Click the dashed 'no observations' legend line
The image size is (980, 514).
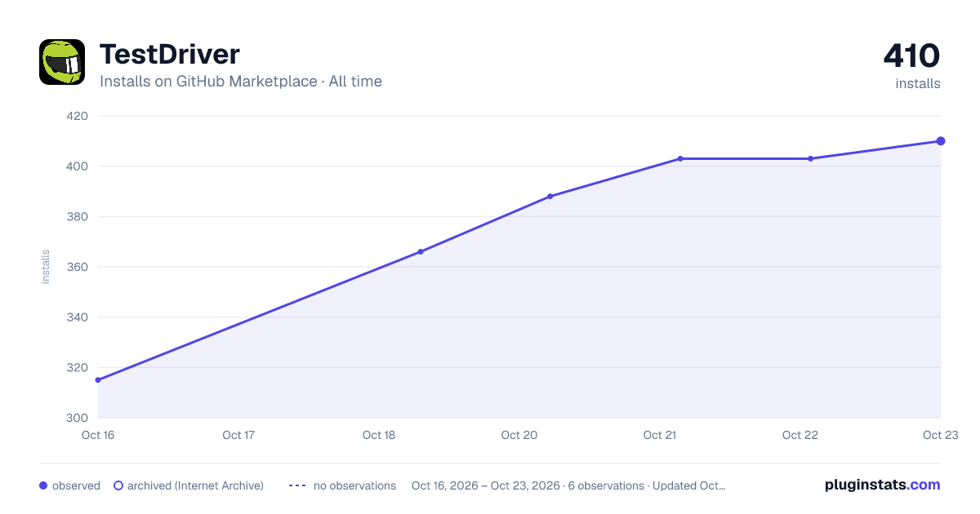pos(297,485)
